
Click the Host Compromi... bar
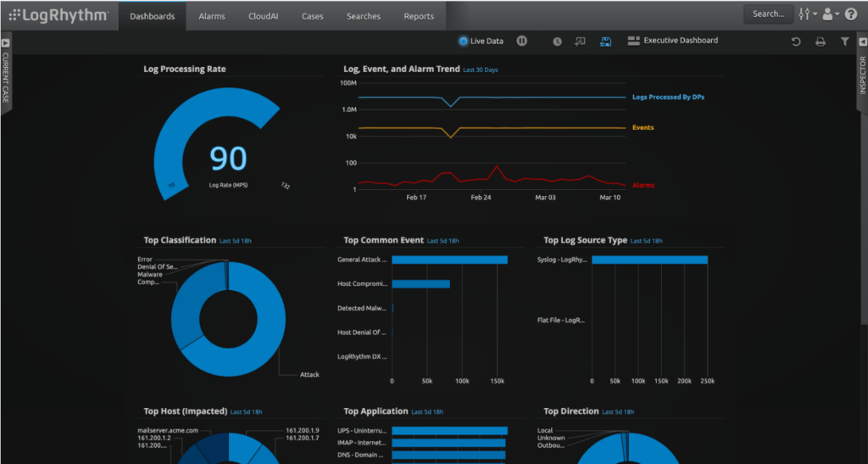point(420,284)
